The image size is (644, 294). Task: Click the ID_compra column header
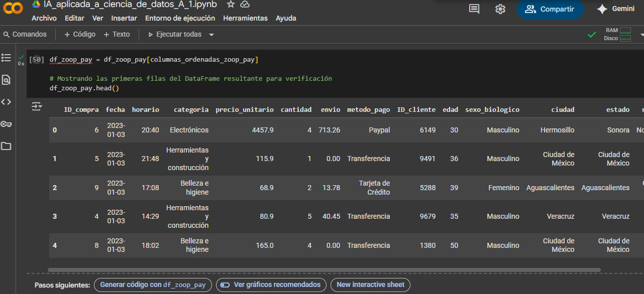tap(81, 109)
